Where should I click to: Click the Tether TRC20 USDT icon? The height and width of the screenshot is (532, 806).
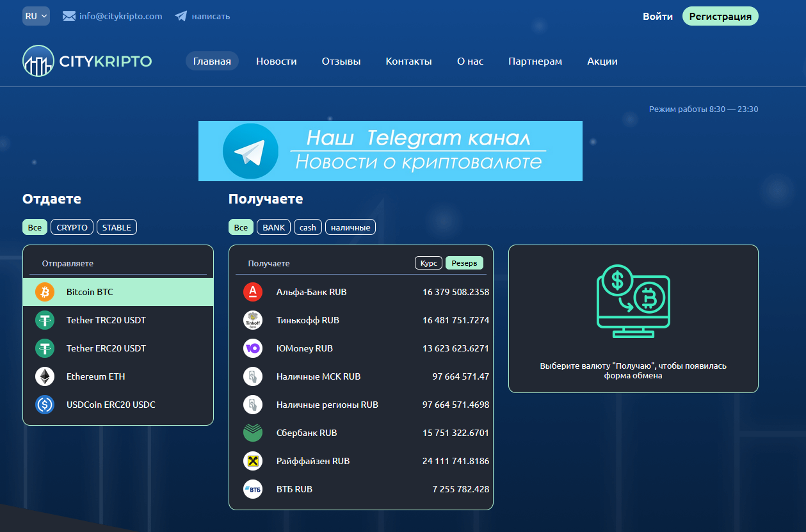[44, 320]
